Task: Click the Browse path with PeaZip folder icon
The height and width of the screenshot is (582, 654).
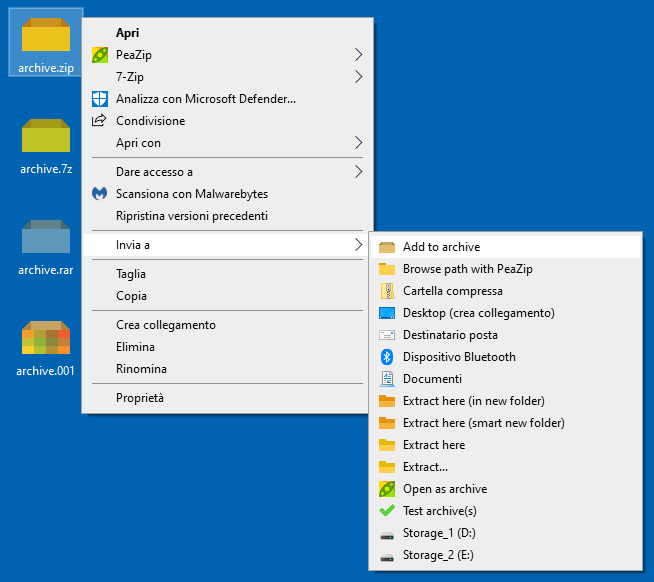Action: (x=387, y=269)
